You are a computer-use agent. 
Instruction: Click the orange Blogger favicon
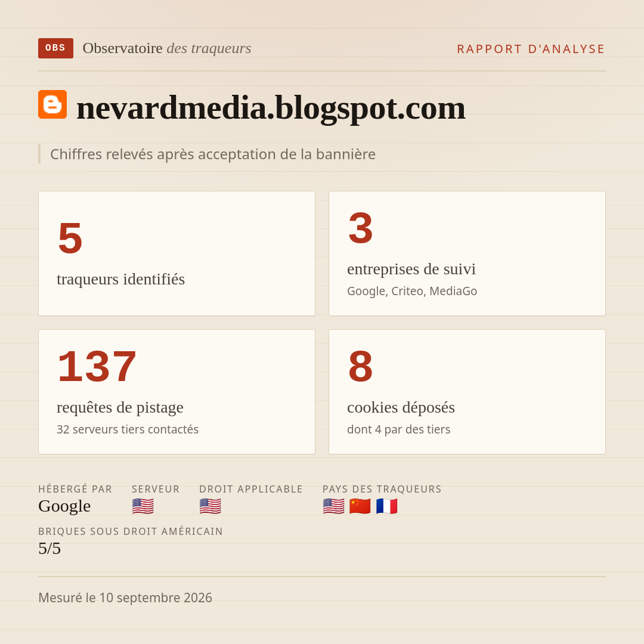point(52,104)
